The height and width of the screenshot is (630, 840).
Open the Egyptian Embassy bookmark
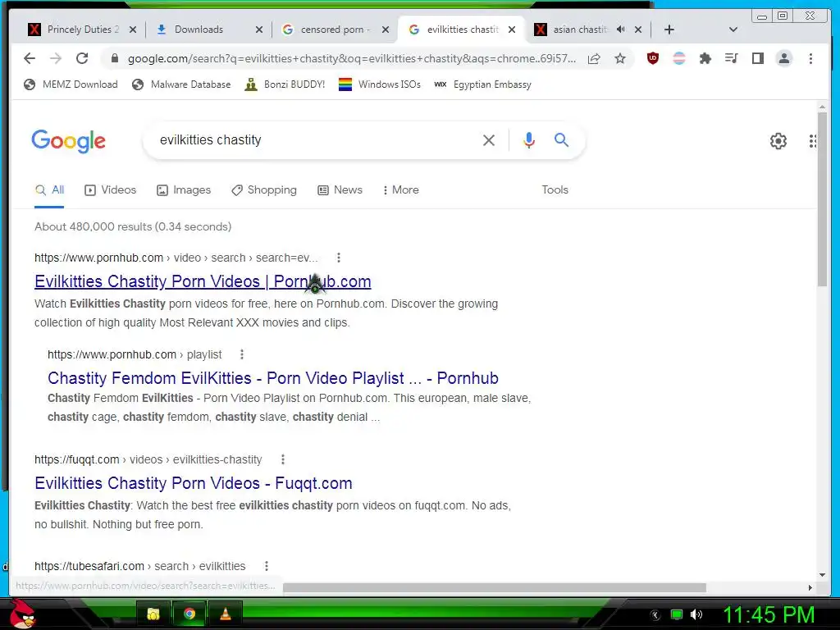[482, 84]
